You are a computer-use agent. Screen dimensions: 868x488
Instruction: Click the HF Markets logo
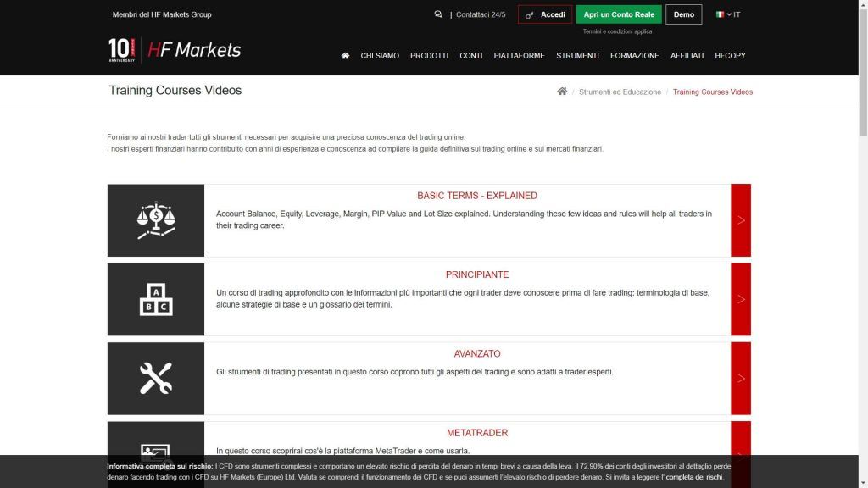[x=194, y=50]
